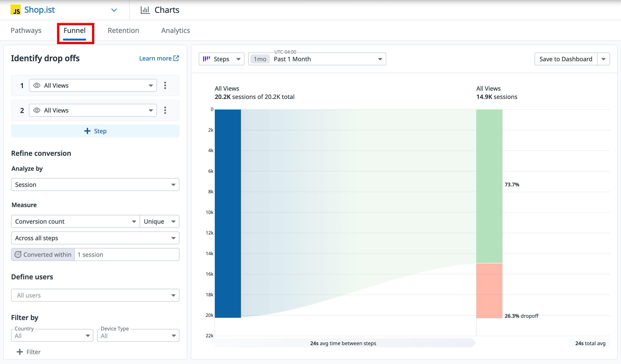Switch to the Retention tab
Image resolution: width=621 pixels, height=364 pixels.
click(x=123, y=31)
